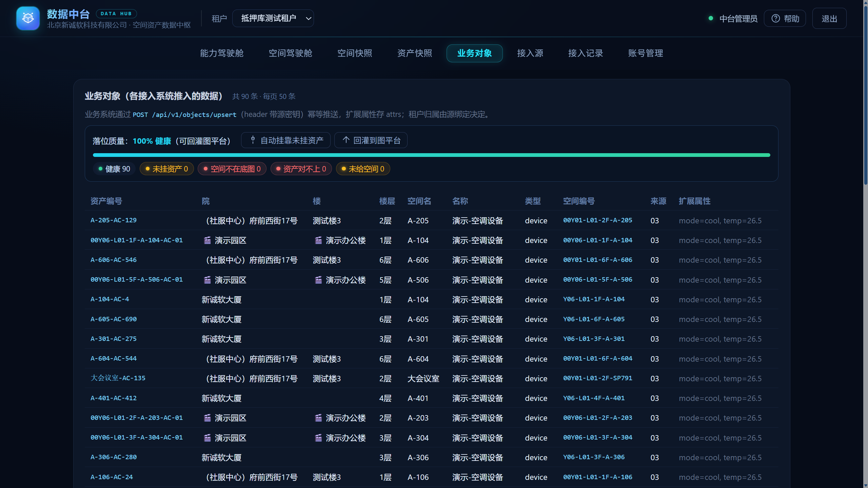Open asset link 大会议室-AC-135

tap(118, 378)
